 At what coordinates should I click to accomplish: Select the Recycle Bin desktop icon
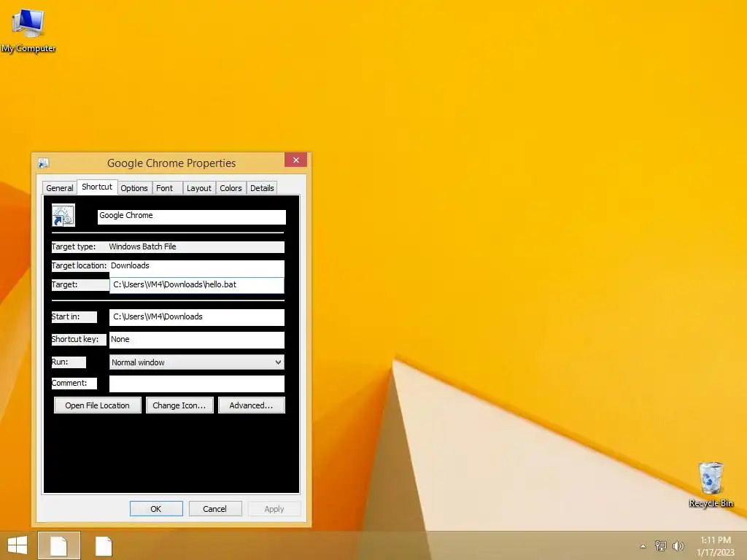pyautogui.click(x=711, y=484)
